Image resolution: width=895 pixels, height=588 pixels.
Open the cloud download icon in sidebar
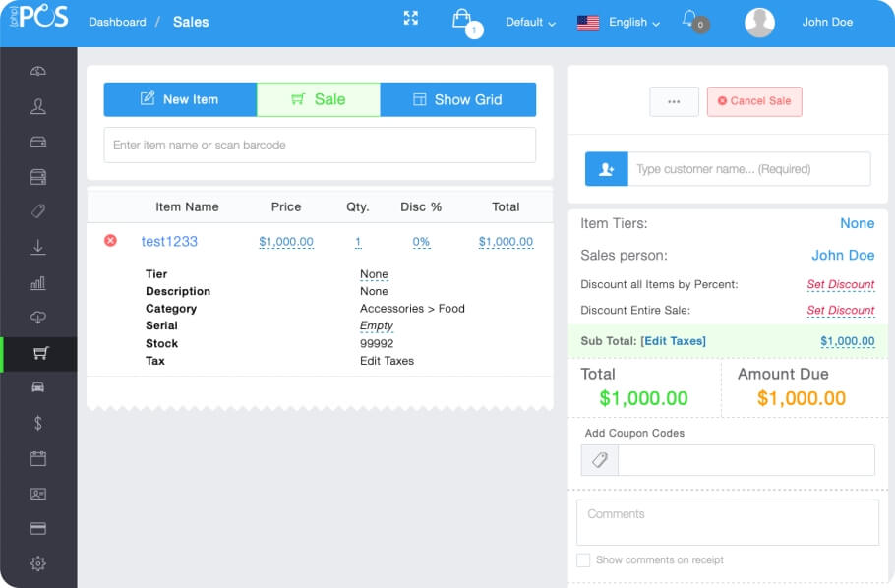38,318
